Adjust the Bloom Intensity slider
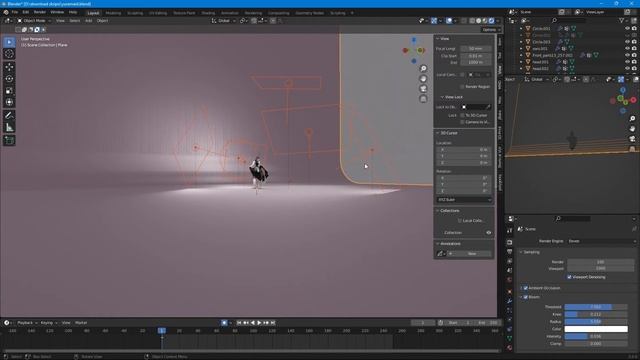The image size is (640, 360). coord(596,336)
